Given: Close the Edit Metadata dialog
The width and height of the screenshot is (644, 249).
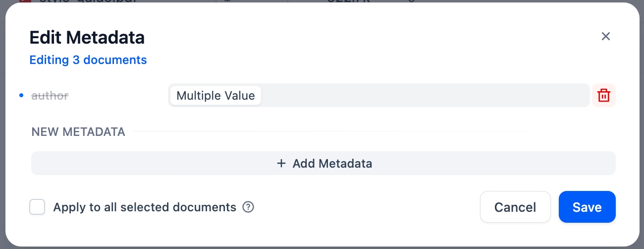Looking at the screenshot, I should (x=605, y=36).
